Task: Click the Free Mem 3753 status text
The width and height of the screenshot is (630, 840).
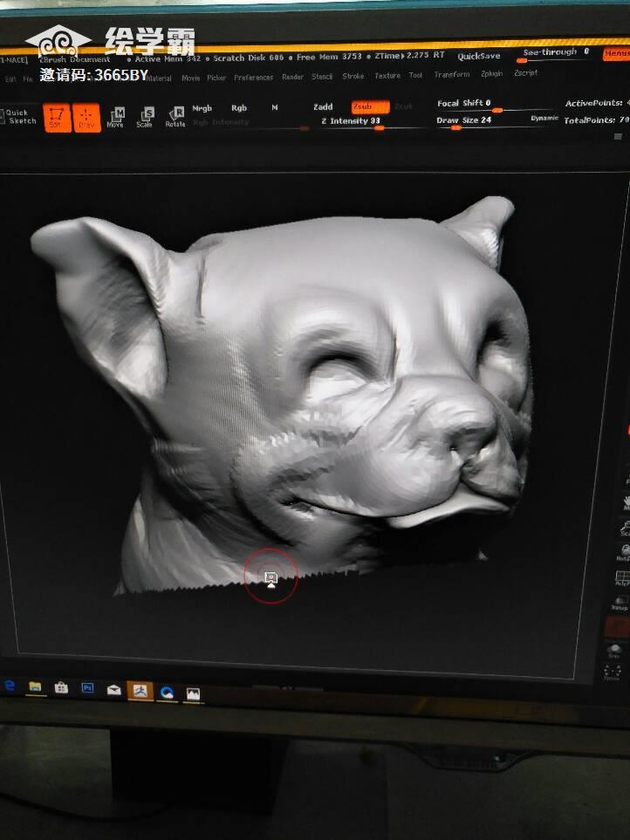Action: pos(329,56)
